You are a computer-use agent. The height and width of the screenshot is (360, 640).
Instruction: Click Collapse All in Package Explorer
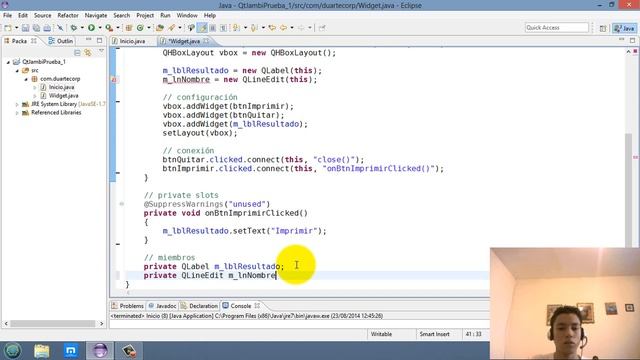pos(77,53)
